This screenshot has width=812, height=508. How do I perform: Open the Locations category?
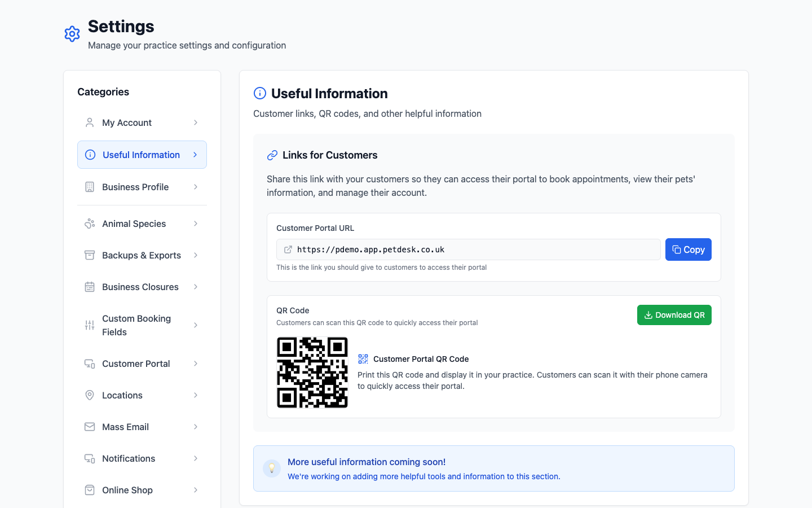(142, 395)
